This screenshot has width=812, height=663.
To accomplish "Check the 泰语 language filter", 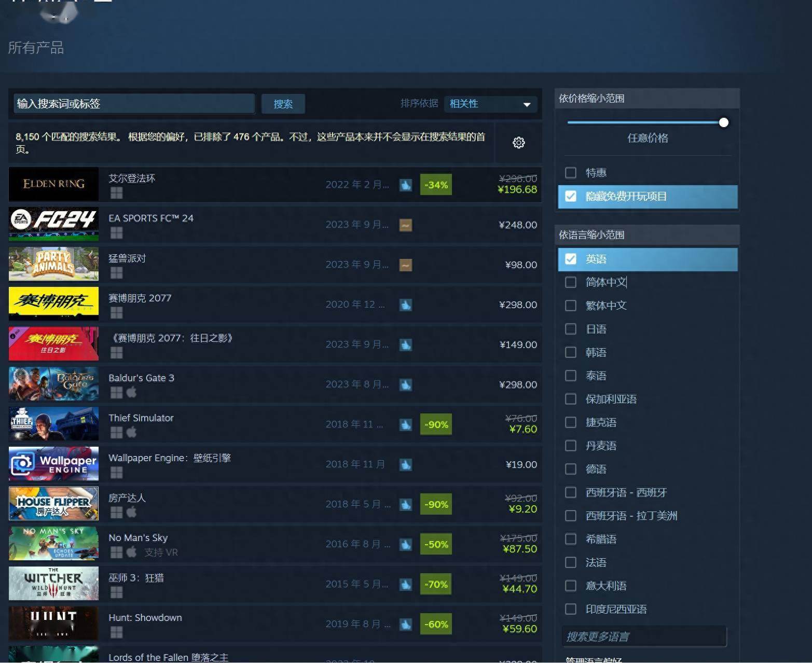I will pos(571,376).
